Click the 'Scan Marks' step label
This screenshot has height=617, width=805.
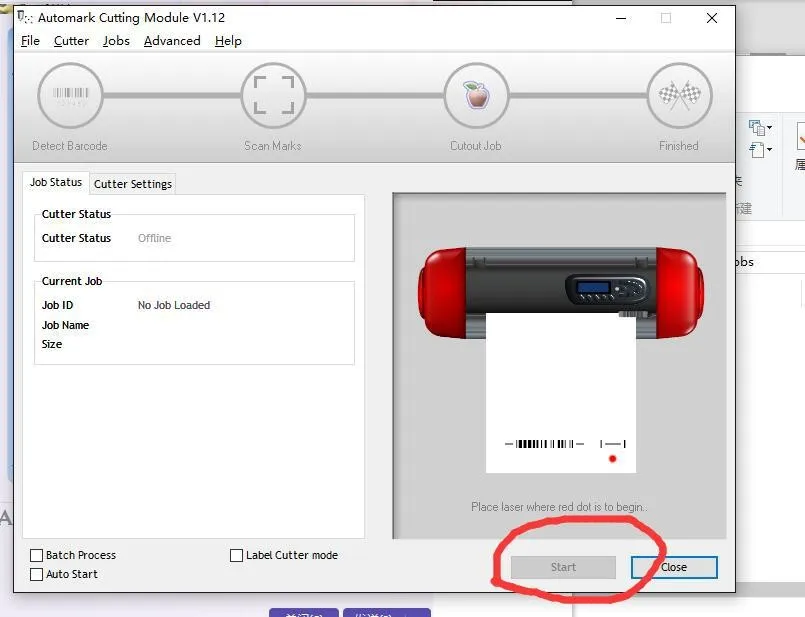click(x=273, y=146)
